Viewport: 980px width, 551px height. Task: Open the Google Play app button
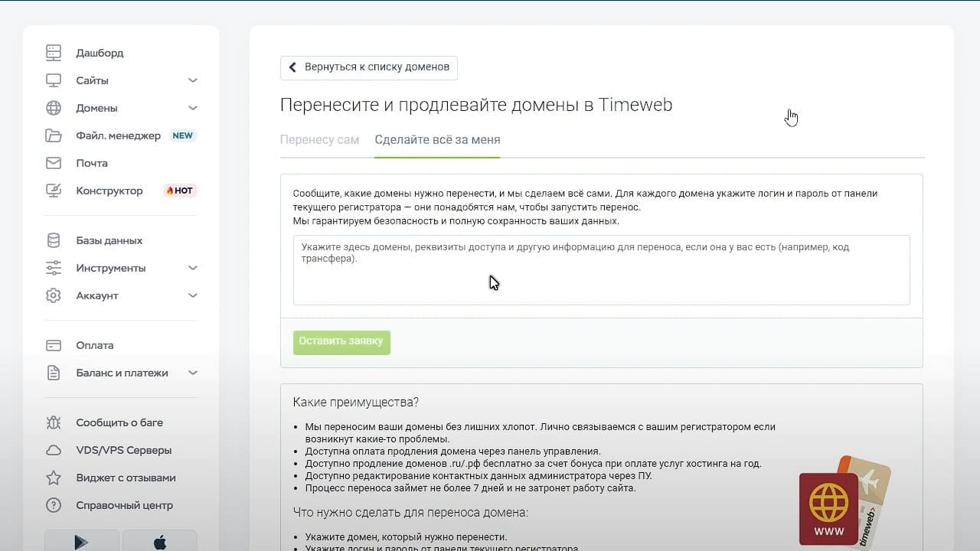click(82, 540)
